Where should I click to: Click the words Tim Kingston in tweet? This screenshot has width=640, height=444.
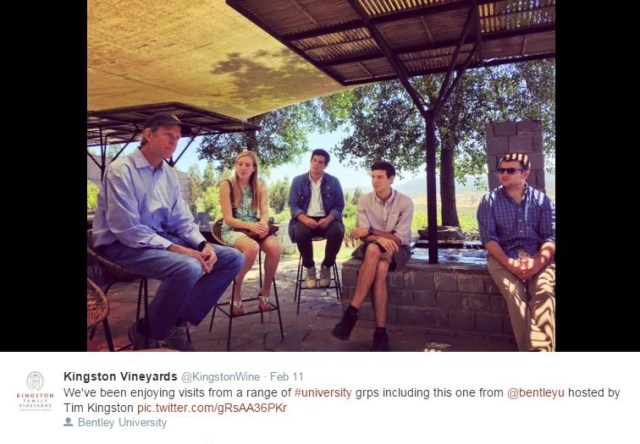[x=98, y=408]
